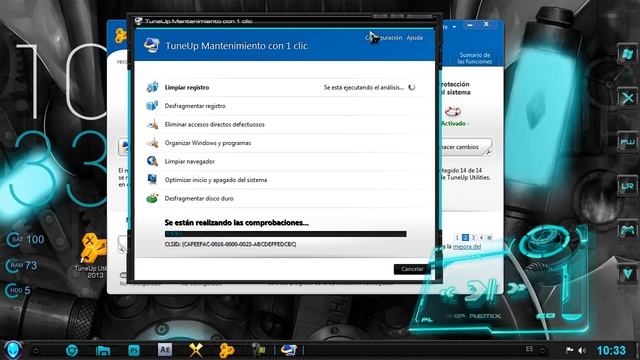640x360 pixels.
Task: Click the X dock icon on the right
Action: pyautogui.click(x=627, y=98)
